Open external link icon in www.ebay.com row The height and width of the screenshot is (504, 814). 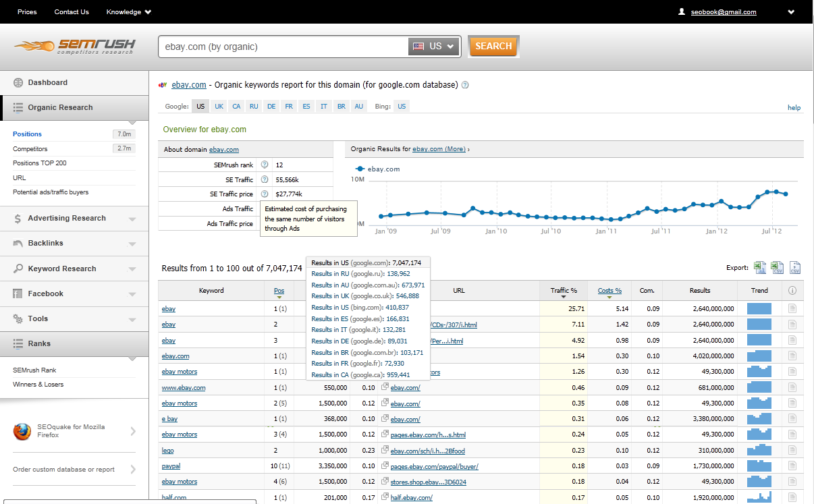[x=385, y=387]
